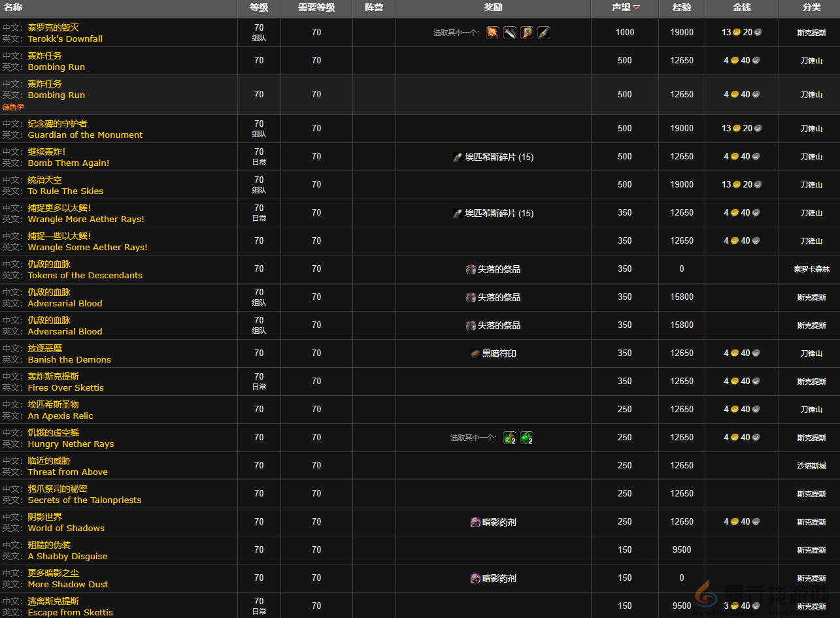Pick the spear reward icon in Terokk's Downfall row
Viewport: 840px width, 618px height.
click(x=544, y=33)
